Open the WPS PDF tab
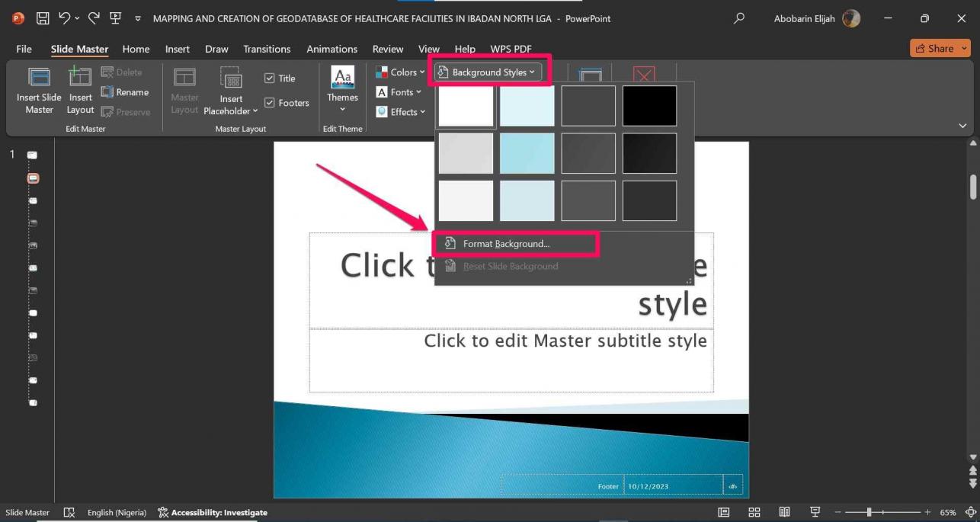 pos(511,49)
